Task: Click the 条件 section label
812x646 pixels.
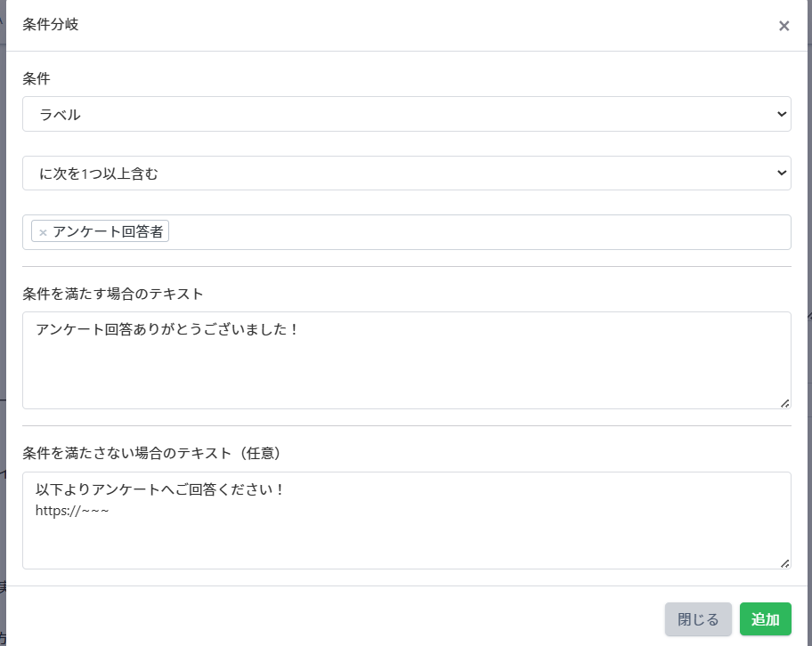Action: click(37, 78)
